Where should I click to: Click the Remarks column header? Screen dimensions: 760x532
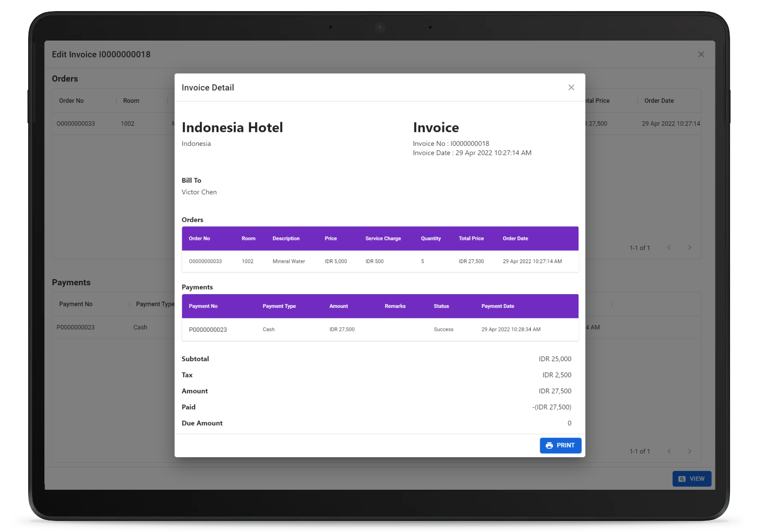[395, 306]
